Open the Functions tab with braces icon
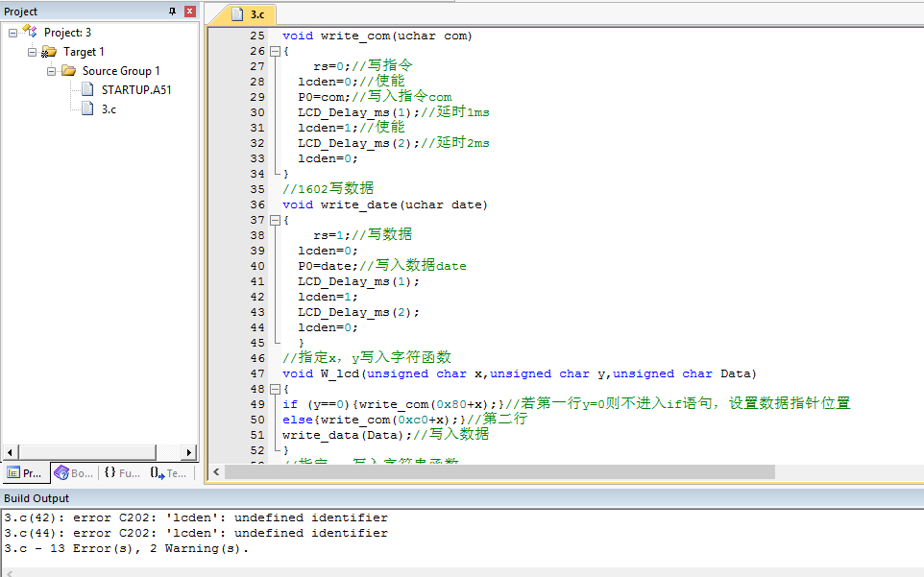Screen dimensions: 924x577 [x=122, y=472]
